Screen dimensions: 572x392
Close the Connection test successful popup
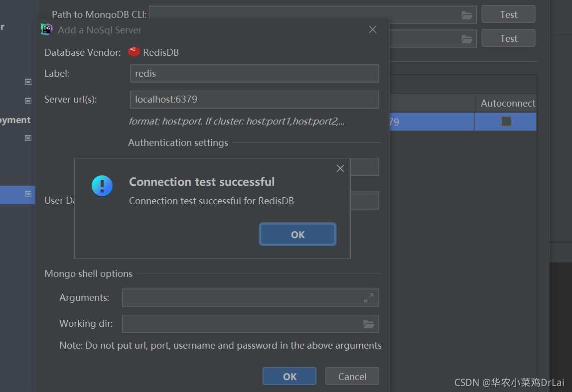[340, 168]
